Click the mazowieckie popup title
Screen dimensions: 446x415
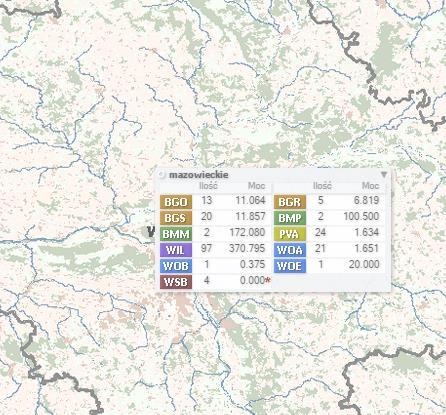point(199,175)
